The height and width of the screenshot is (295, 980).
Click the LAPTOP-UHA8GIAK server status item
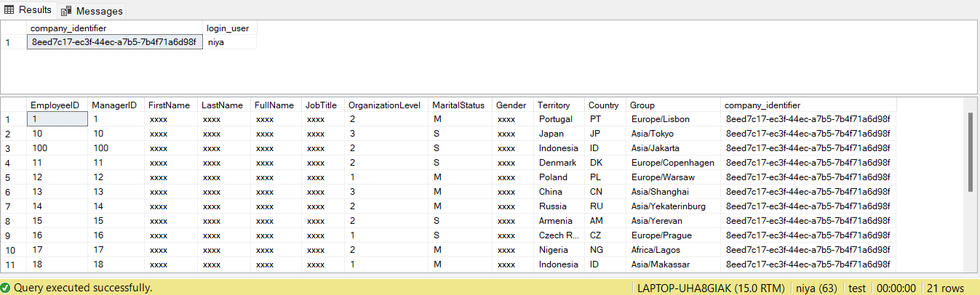point(708,288)
